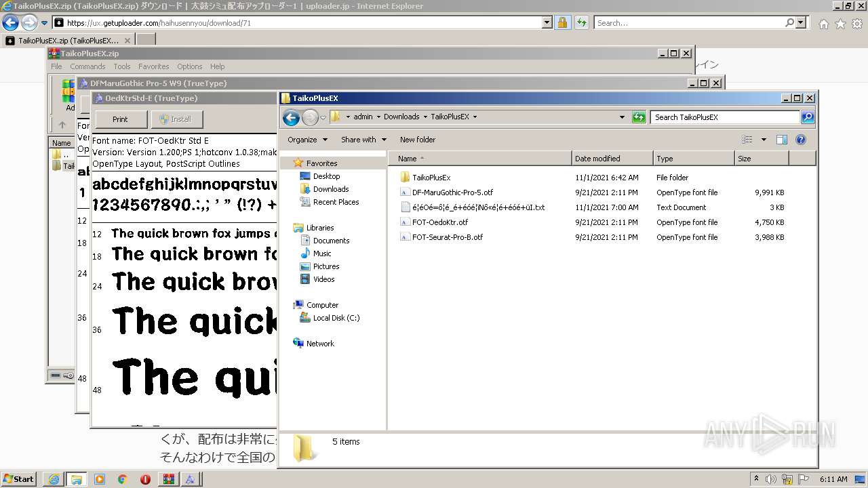This screenshot has width=868, height=488.
Task: Open the File menu in WinRAR
Action: (56, 66)
